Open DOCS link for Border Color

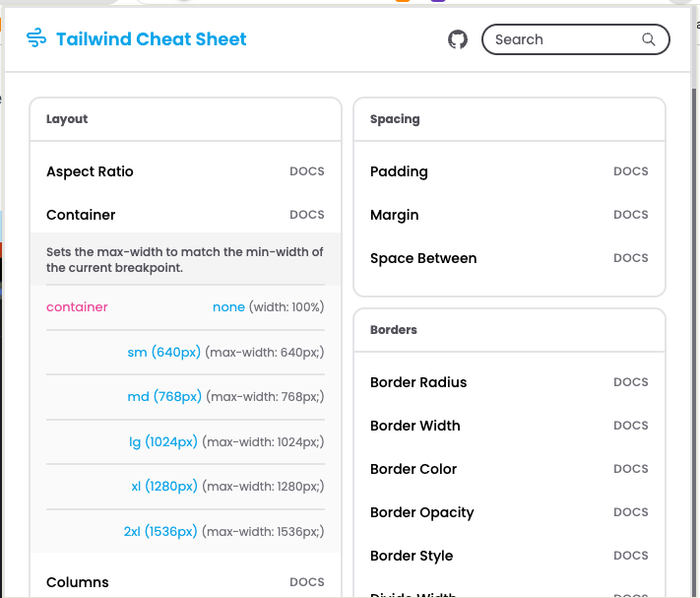click(x=631, y=469)
